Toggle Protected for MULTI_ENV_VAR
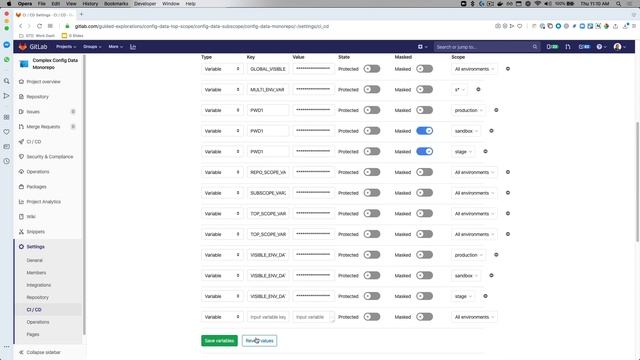Viewport: 640px width, 360px height. point(372,89)
